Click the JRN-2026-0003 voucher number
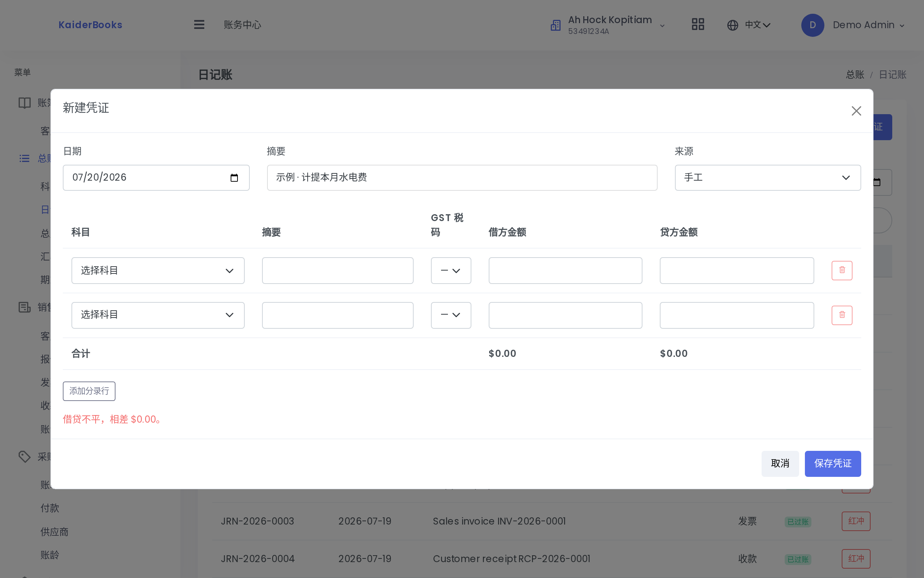 [257, 521]
